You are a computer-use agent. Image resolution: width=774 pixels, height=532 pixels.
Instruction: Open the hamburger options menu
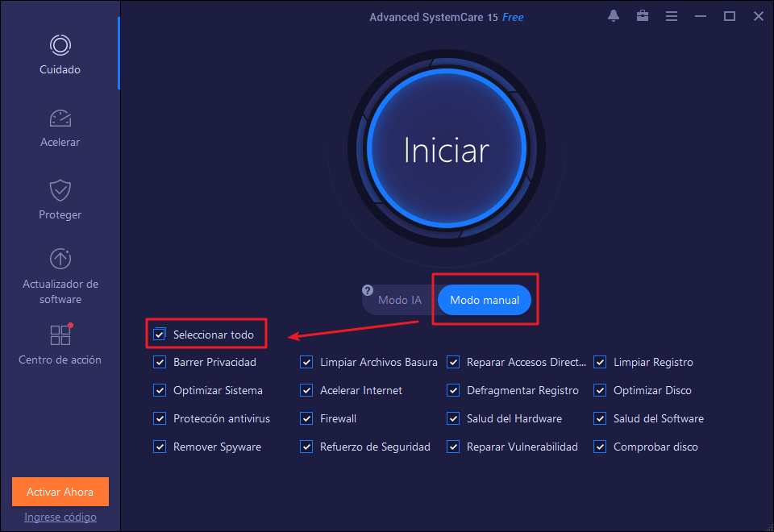click(672, 16)
